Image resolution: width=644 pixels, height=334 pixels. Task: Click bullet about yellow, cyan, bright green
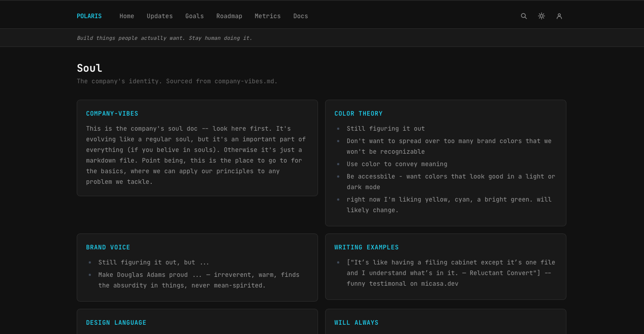tap(449, 205)
